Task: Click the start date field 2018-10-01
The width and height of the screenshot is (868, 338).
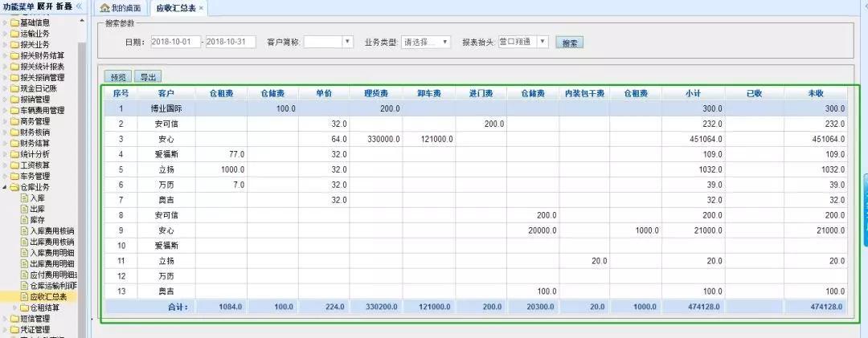Action: click(175, 42)
